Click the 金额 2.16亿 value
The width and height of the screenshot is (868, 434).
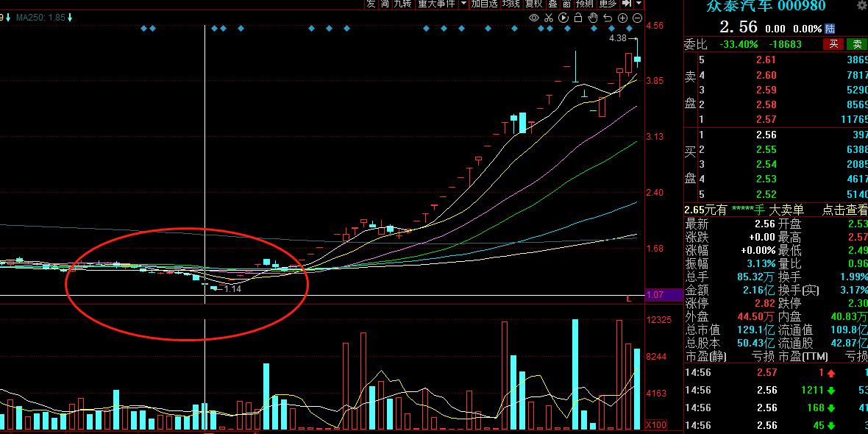point(759,290)
